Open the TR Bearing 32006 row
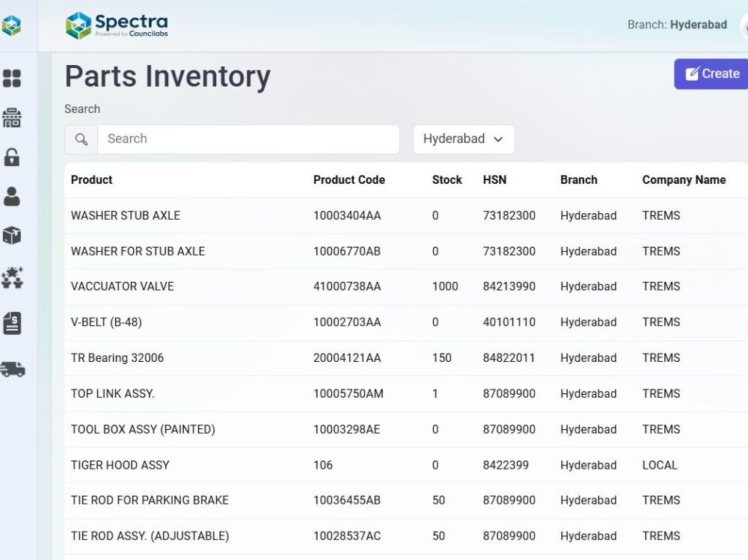 point(406,358)
